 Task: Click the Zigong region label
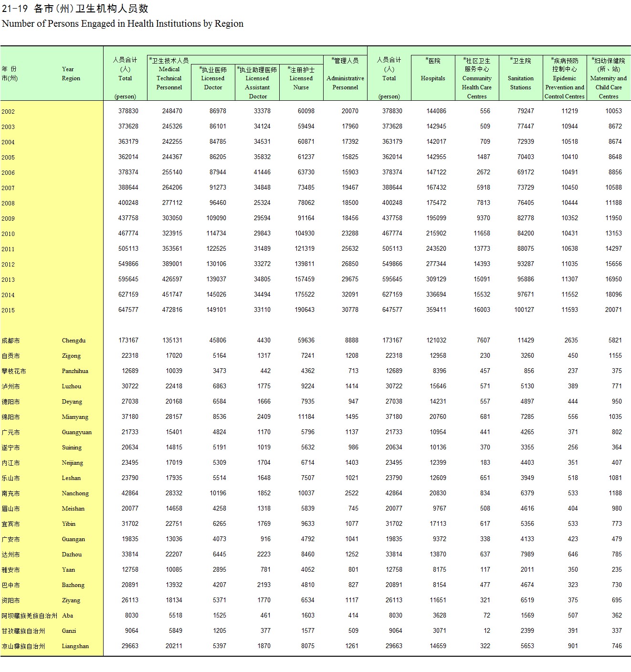click(x=71, y=356)
